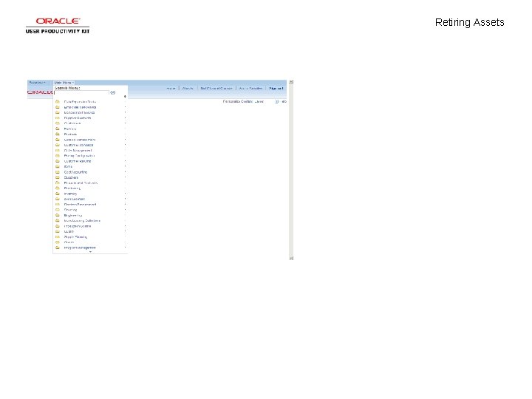This screenshot has width=532, height=399.
Task: Click the page scrollbar down arrow
Action: pyautogui.click(x=291, y=258)
